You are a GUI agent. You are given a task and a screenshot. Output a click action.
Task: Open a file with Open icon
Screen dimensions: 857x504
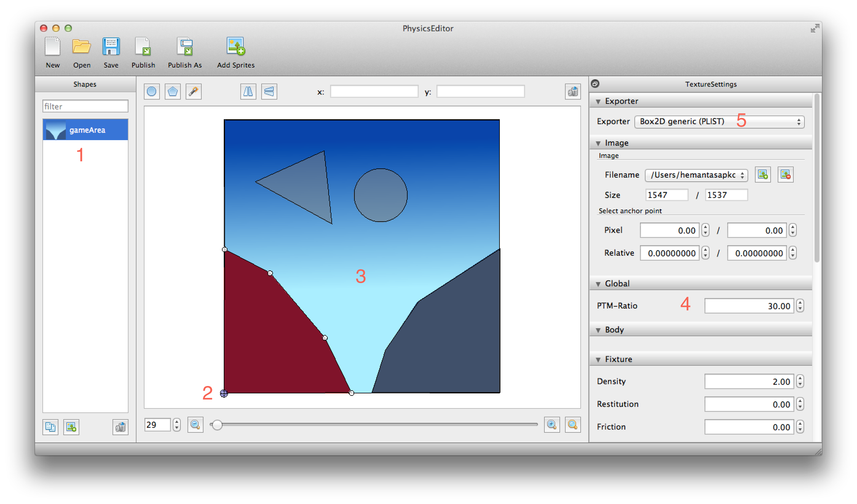click(x=82, y=47)
